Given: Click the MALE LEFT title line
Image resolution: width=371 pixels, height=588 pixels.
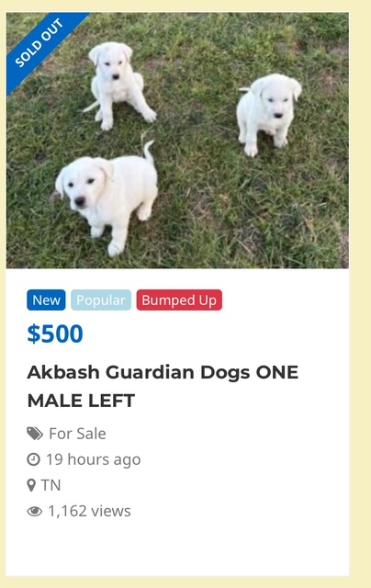Looking at the screenshot, I should pyautogui.click(x=81, y=401).
